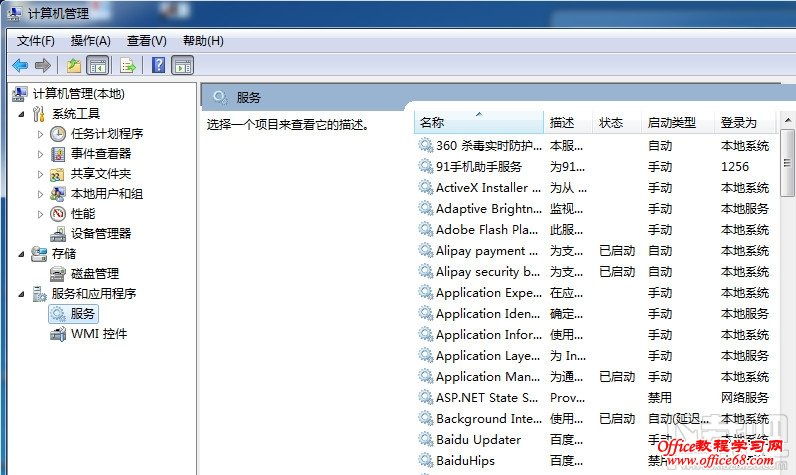Image resolution: width=796 pixels, height=475 pixels.
Task: Click 网络服务 logon cell of ASP.NET row
Action: click(x=745, y=397)
